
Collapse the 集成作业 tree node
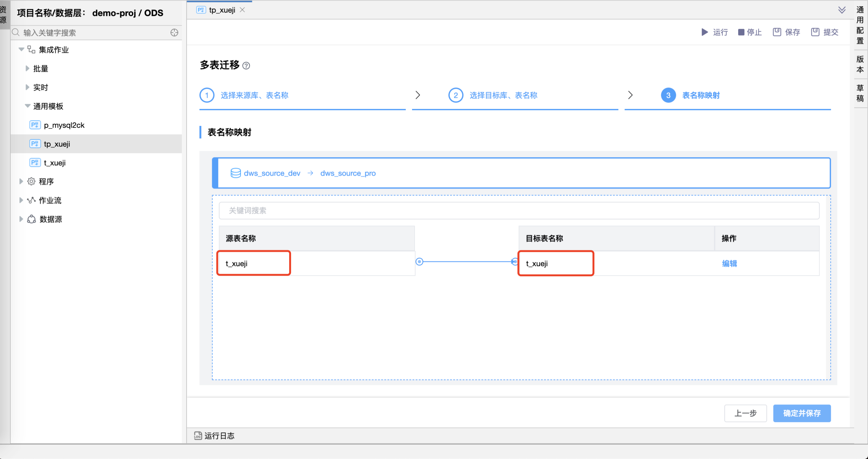click(x=21, y=49)
